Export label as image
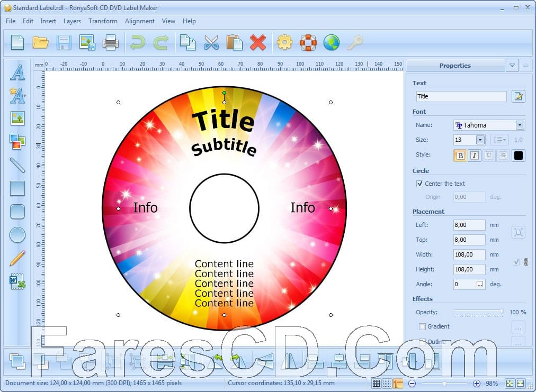536x392 pixels. coord(87,43)
